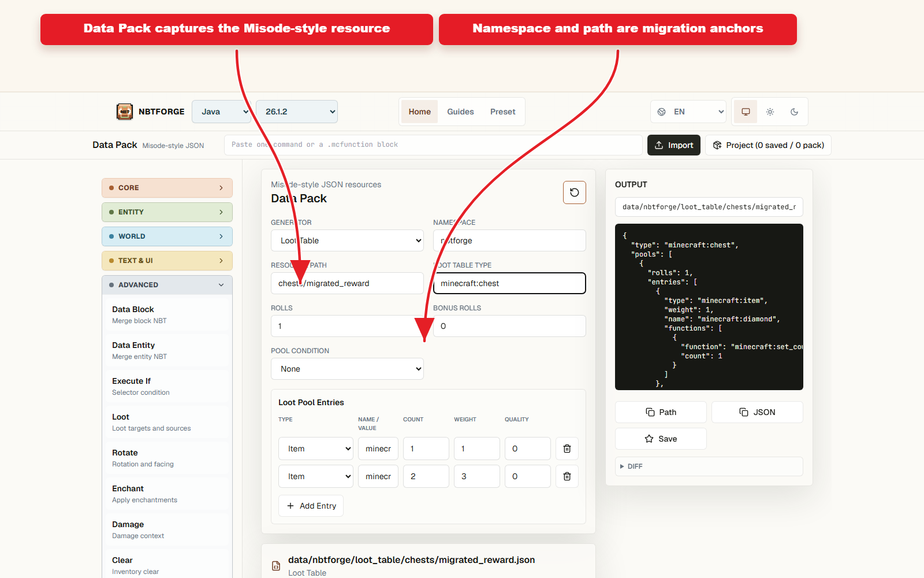Expand the ENTITY category

pyautogui.click(x=167, y=212)
